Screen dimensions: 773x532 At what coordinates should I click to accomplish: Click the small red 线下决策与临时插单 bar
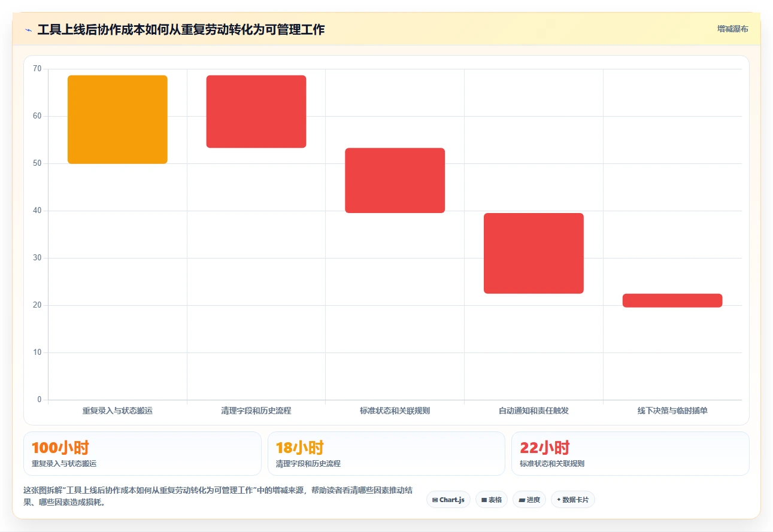(x=672, y=300)
